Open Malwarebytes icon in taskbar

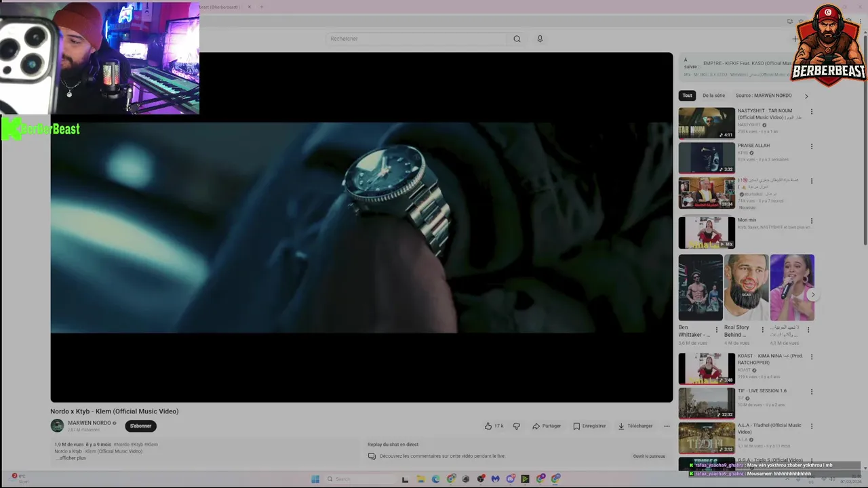495,479
